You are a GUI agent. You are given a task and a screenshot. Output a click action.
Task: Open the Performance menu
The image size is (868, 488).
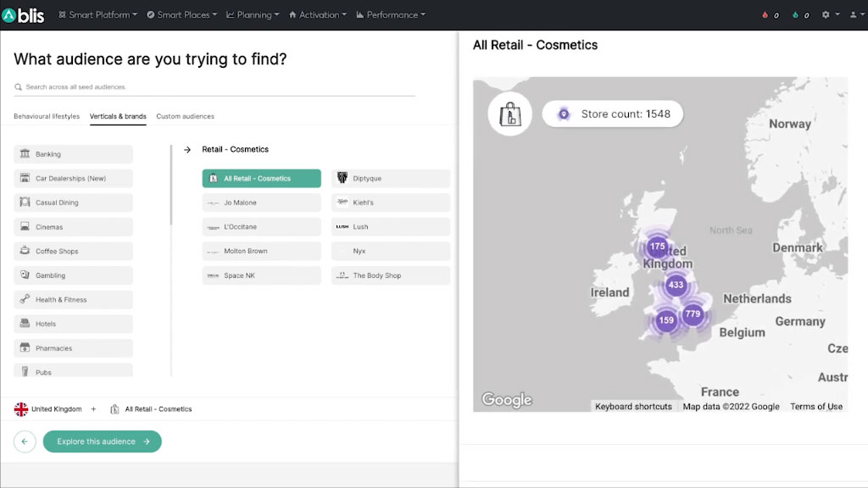click(391, 15)
